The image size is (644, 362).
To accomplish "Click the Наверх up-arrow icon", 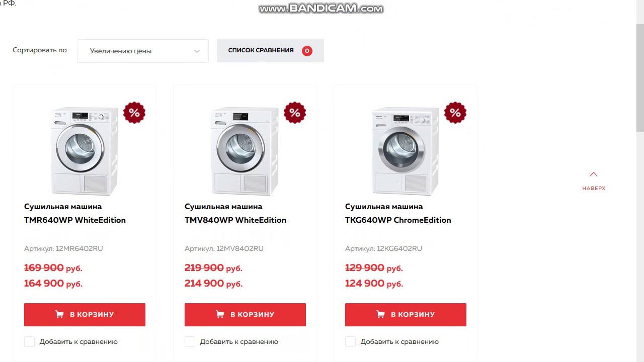I will [594, 174].
